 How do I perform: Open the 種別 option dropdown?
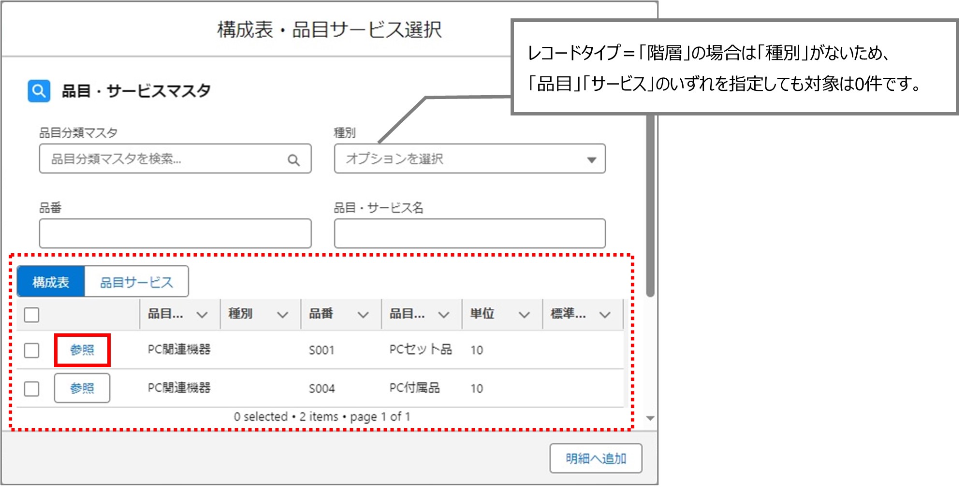[x=469, y=158]
